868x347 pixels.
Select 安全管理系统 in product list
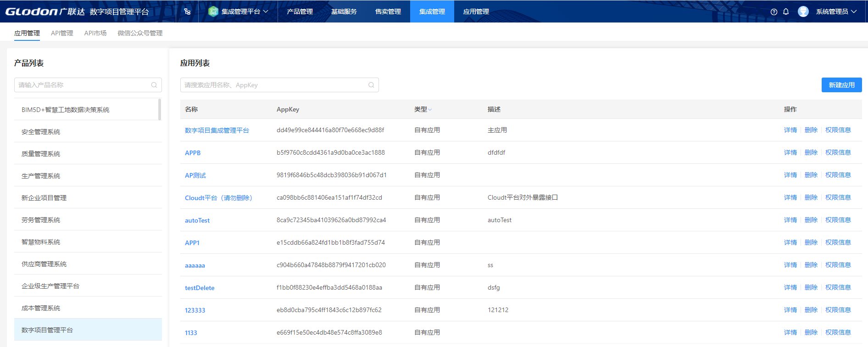tap(41, 132)
